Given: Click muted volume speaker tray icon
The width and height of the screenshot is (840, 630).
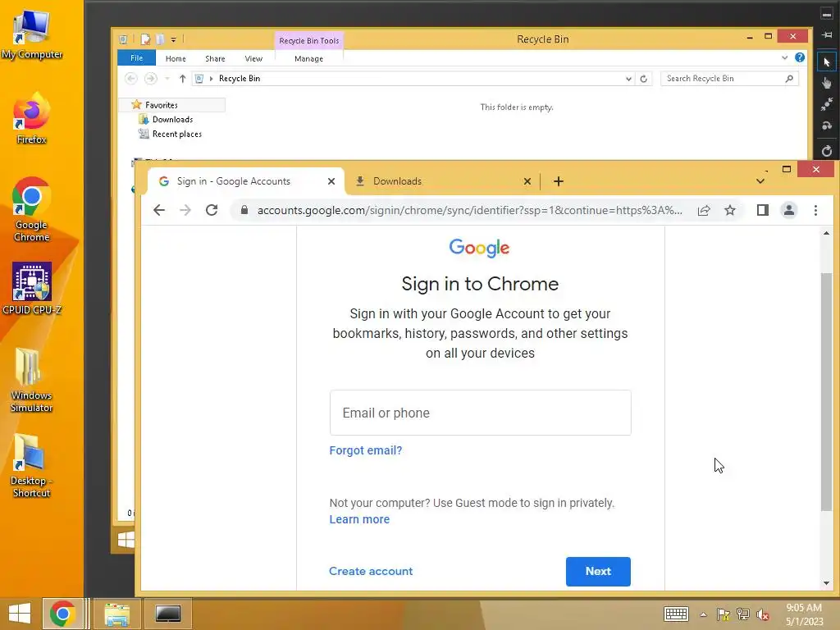Looking at the screenshot, I should (x=762, y=614).
